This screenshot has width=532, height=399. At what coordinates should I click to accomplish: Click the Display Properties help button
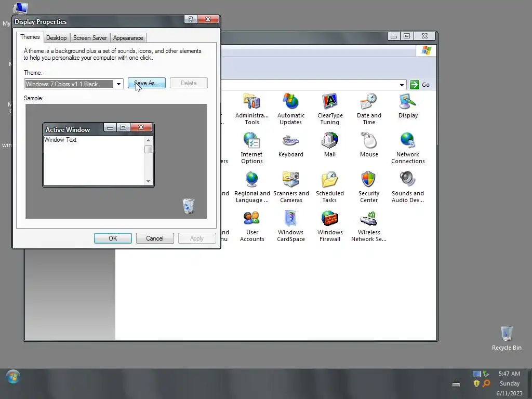click(190, 19)
